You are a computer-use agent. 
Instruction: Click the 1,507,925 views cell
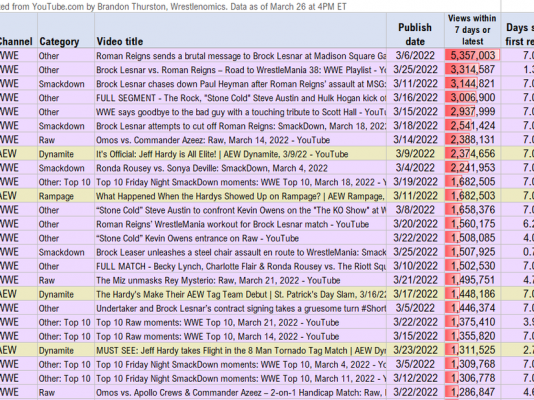coord(472,252)
